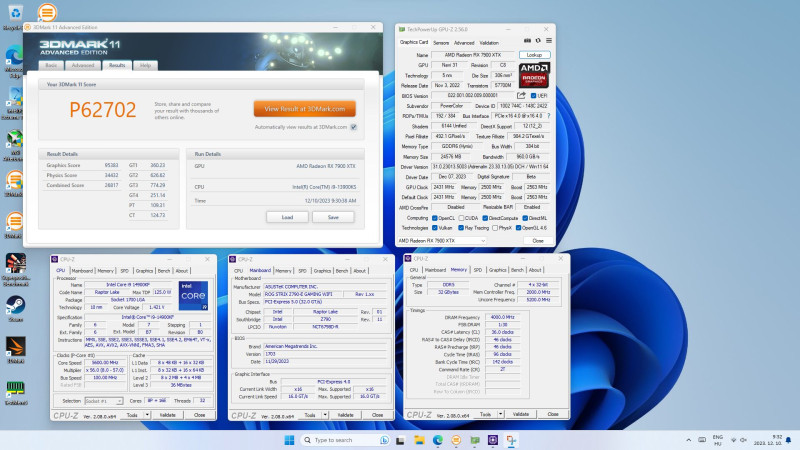Click the ENG HU language indicator
The image size is (800, 450).
(718, 440)
